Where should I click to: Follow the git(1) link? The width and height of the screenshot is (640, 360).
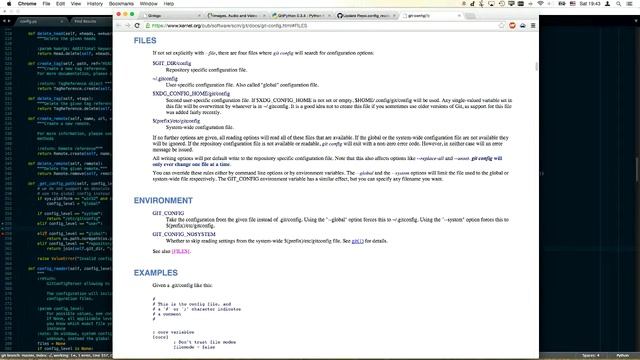pyautogui.click(x=358, y=241)
